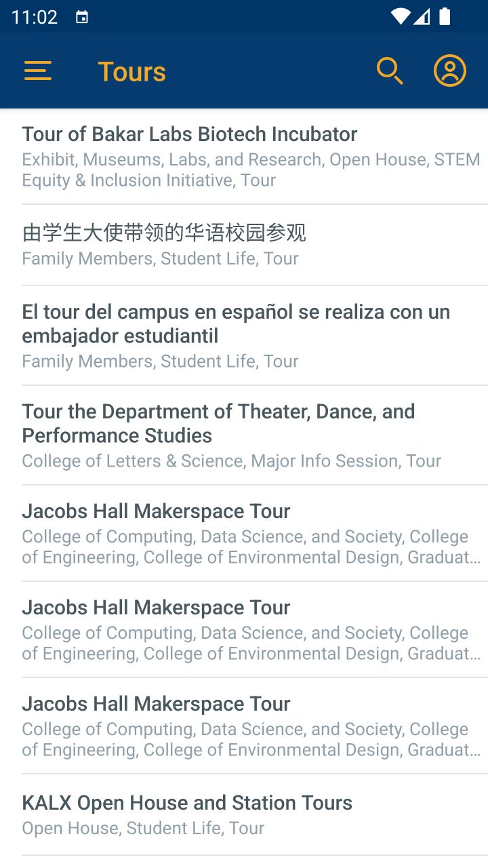Image resolution: width=488 pixels, height=868 pixels.
Task: Tap the calendar icon in status bar
Action: [x=82, y=17]
